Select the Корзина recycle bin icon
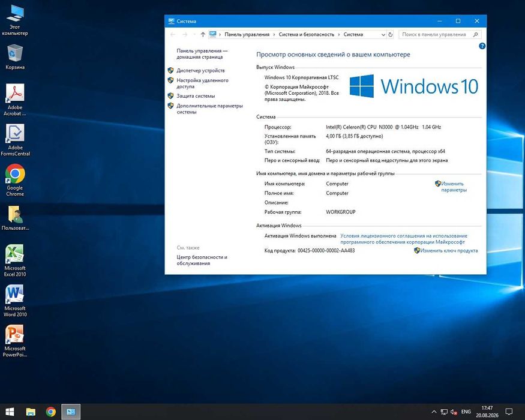Screen dimensions: 525x420 [15, 57]
